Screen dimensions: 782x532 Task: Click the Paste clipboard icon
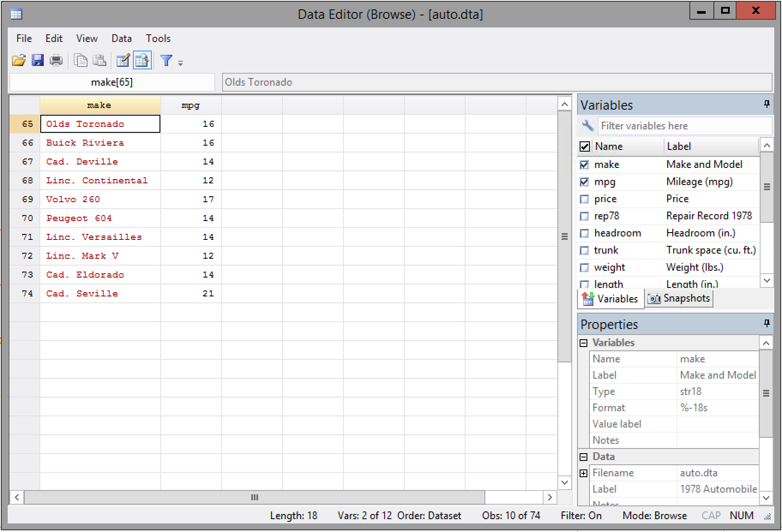click(99, 60)
